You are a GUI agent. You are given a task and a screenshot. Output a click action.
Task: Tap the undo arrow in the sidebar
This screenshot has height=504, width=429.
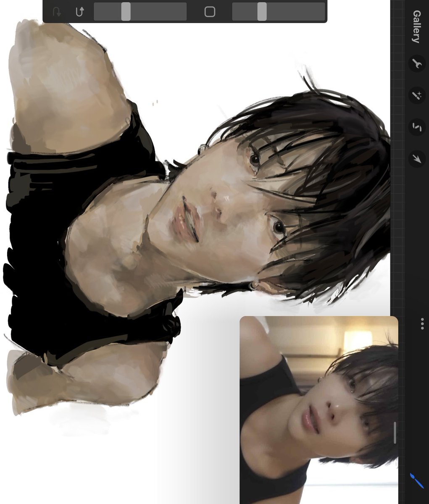pos(80,12)
